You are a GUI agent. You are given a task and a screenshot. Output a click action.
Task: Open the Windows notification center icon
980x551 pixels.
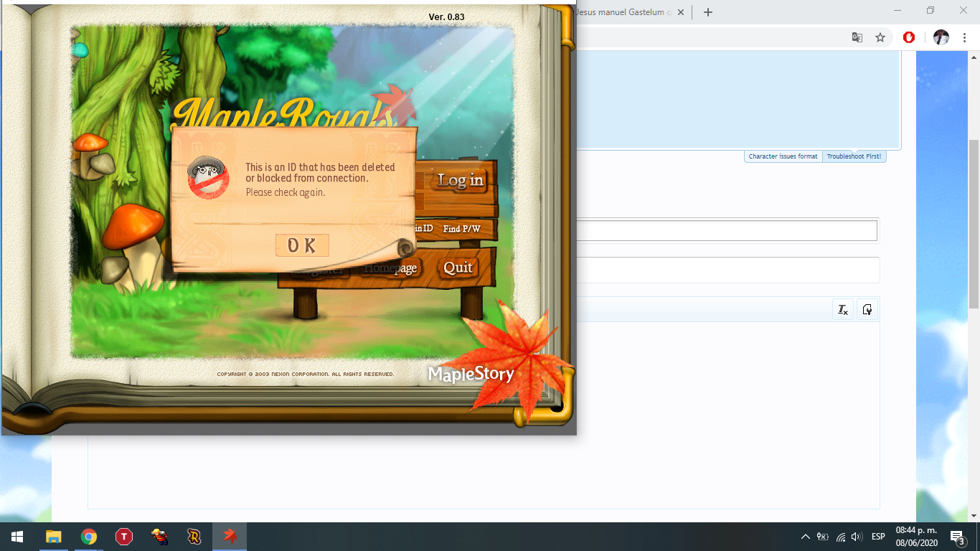pyautogui.click(x=957, y=537)
